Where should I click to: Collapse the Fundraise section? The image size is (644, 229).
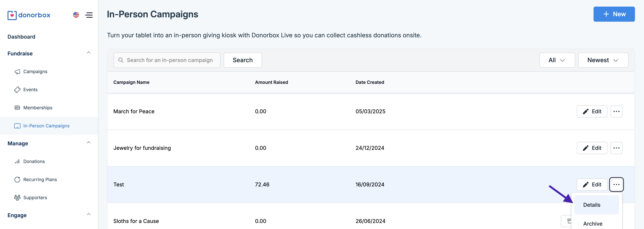click(89, 53)
